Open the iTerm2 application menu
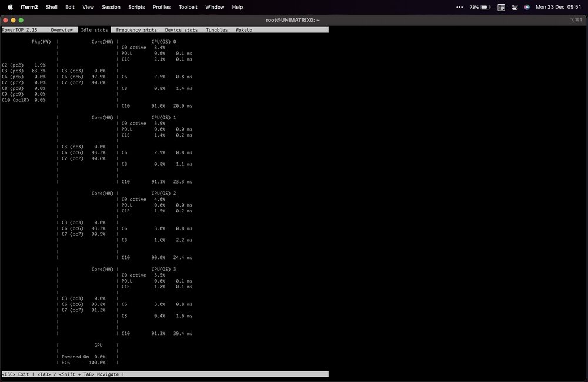The width and height of the screenshot is (588, 382). pos(29,7)
